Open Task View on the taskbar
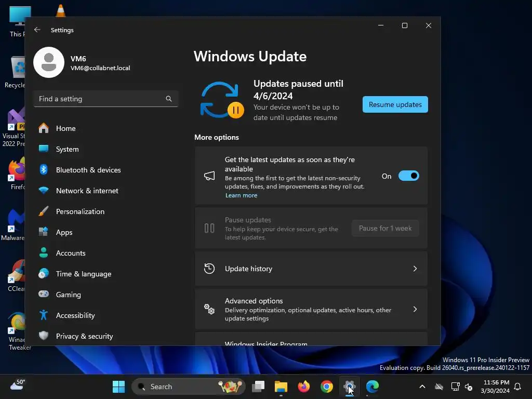The image size is (532, 399). click(x=258, y=387)
